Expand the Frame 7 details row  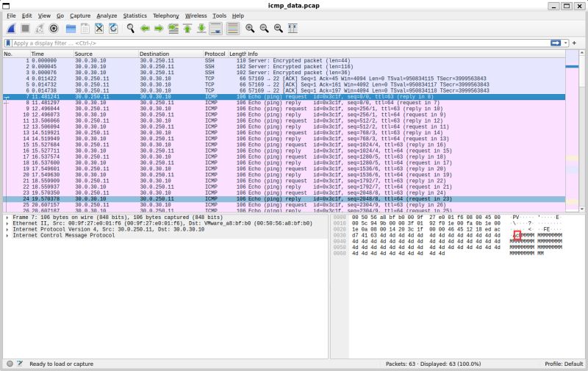click(7, 217)
